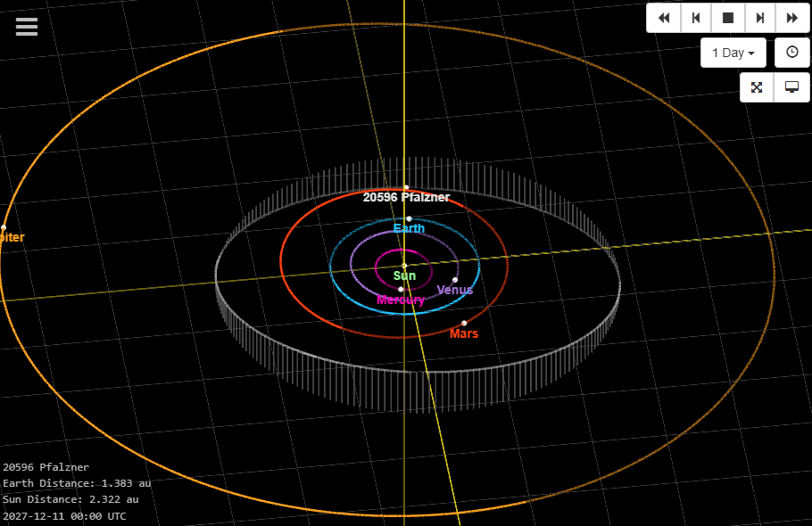Click the Earth Distance 1.383 au readout
812x526 pixels.
(x=77, y=483)
